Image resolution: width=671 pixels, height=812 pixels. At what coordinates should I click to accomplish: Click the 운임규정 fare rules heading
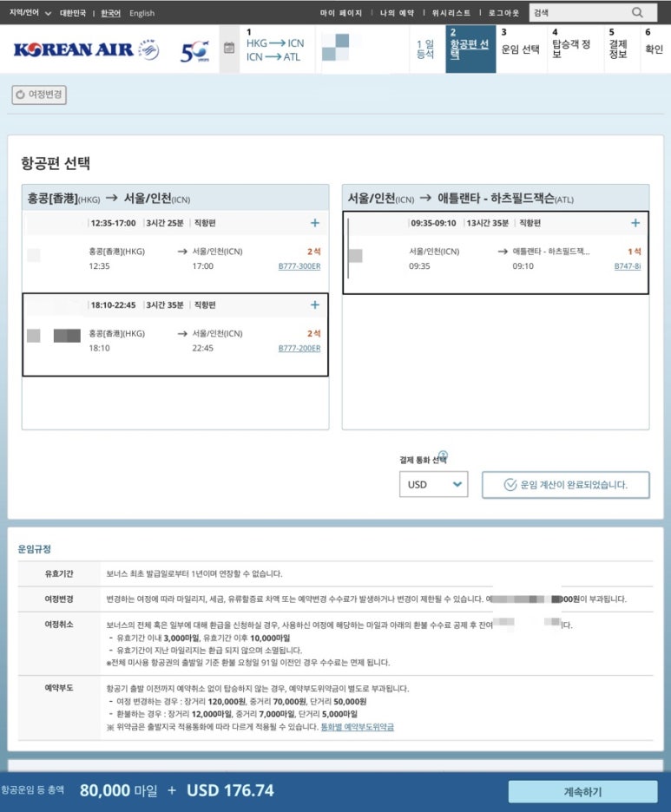[34, 549]
